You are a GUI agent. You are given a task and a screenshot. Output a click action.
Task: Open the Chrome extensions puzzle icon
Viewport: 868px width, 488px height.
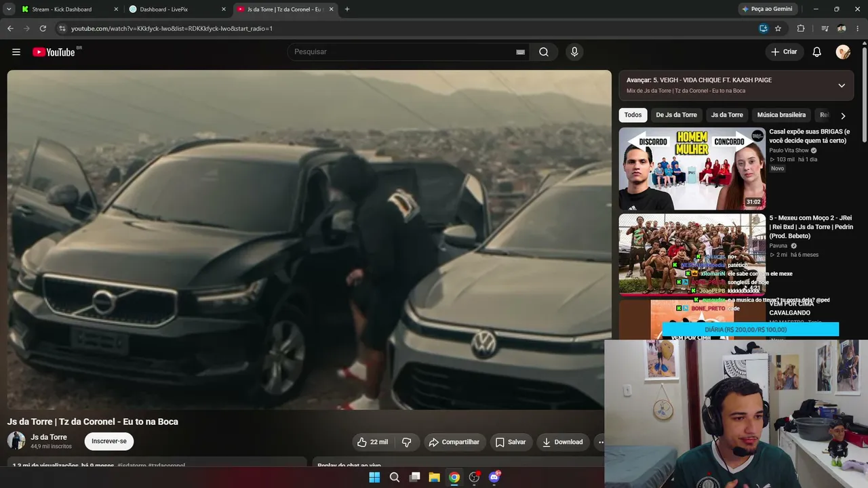click(x=801, y=28)
